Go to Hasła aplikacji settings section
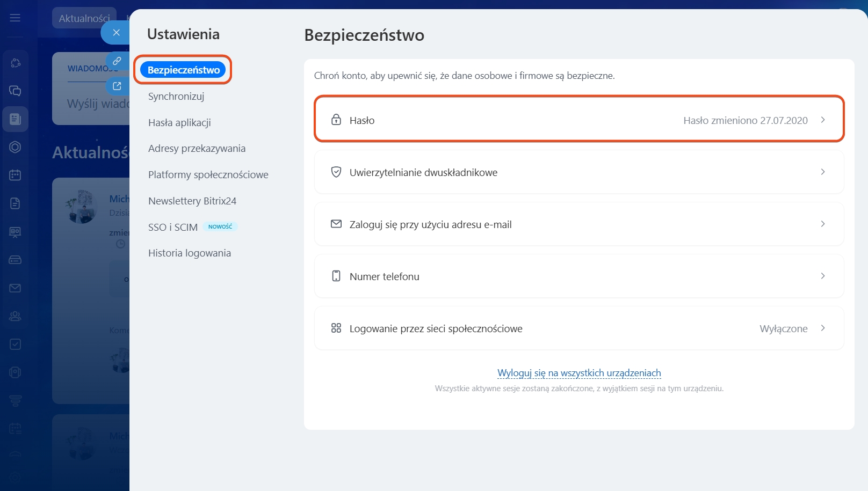 (x=179, y=123)
